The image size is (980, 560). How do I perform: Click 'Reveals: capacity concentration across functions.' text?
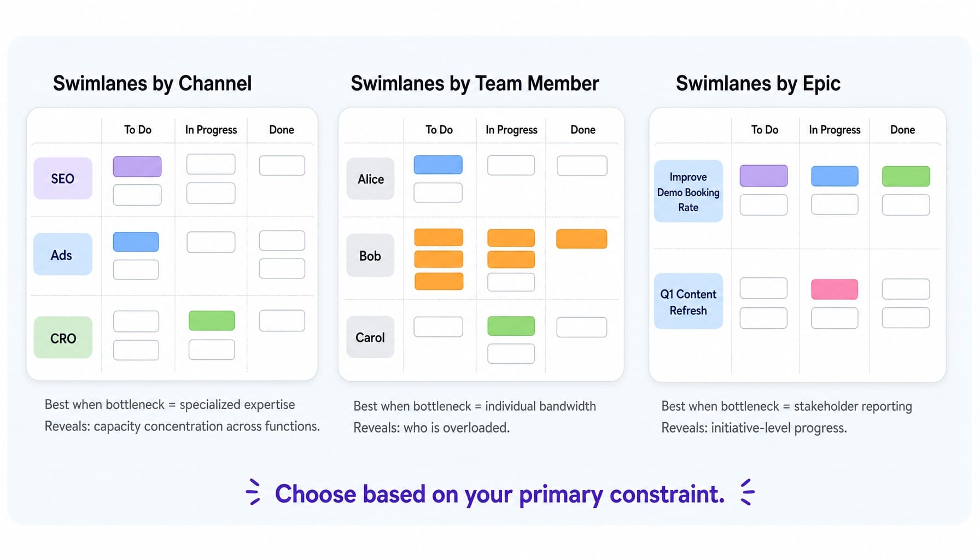(x=182, y=427)
